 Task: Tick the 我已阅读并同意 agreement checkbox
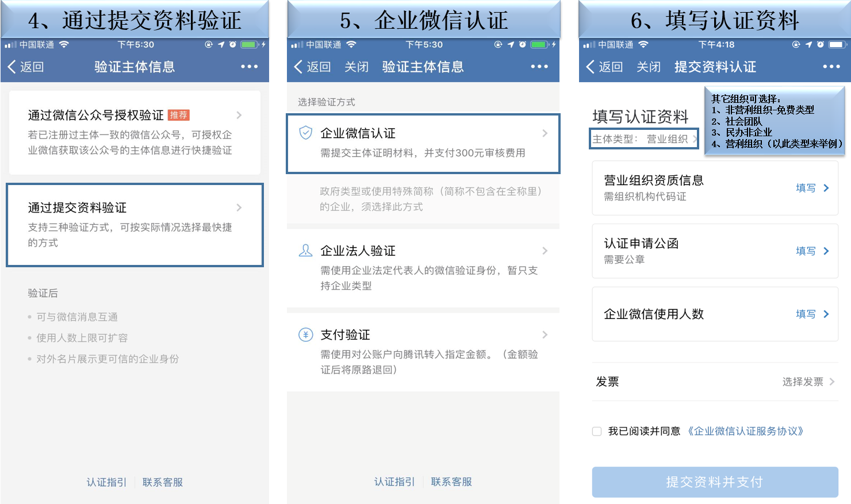click(597, 431)
